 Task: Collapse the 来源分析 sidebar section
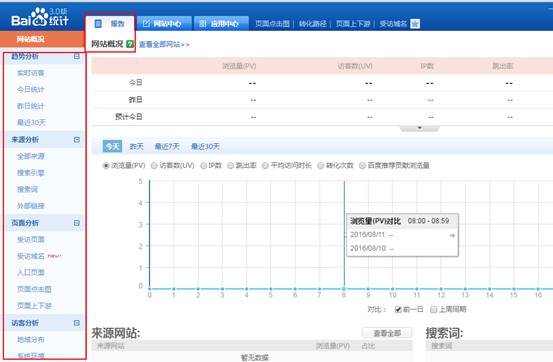[77, 140]
